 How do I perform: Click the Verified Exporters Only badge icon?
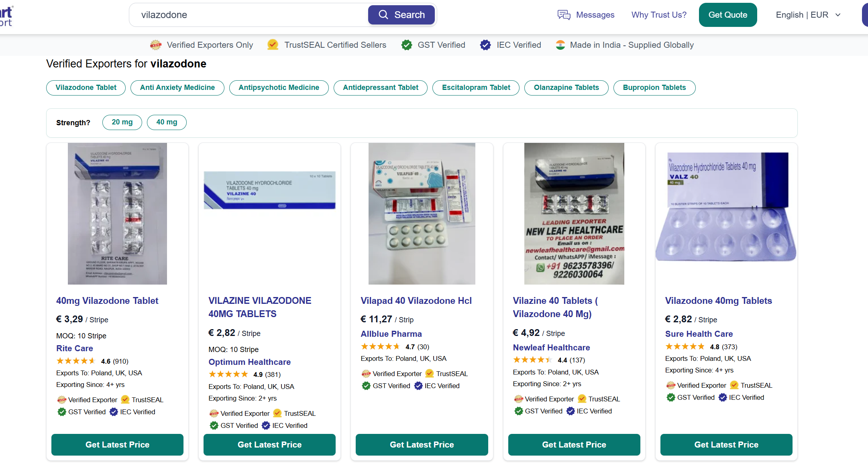pyautogui.click(x=156, y=45)
